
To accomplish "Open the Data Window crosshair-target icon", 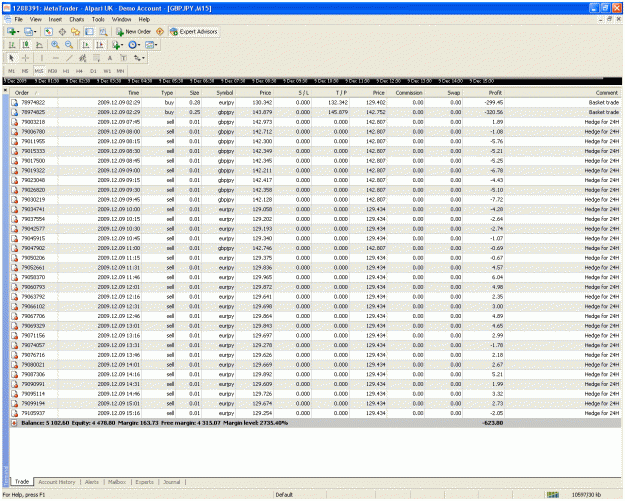I will coord(62,31).
